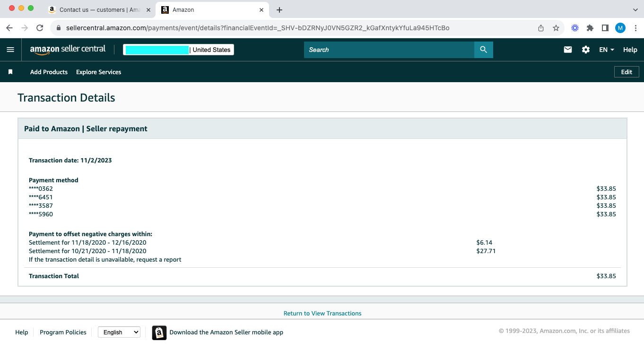Click the search magnifier button
This screenshot has height=349, width=644.
click(x=483, y=50)
